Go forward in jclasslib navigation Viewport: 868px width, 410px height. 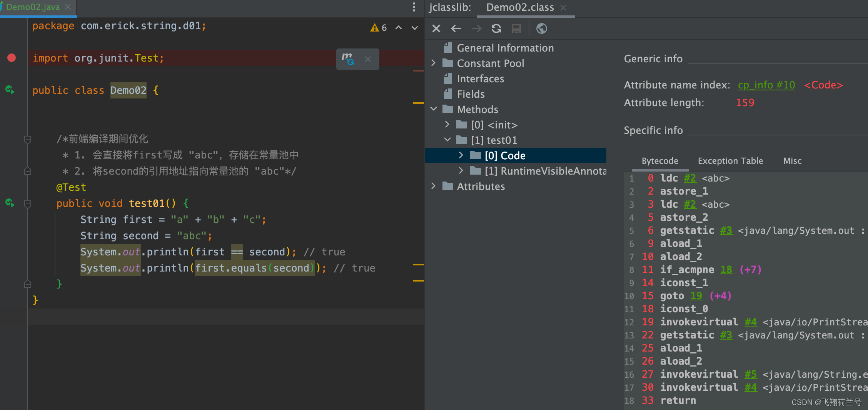point(476,28)
